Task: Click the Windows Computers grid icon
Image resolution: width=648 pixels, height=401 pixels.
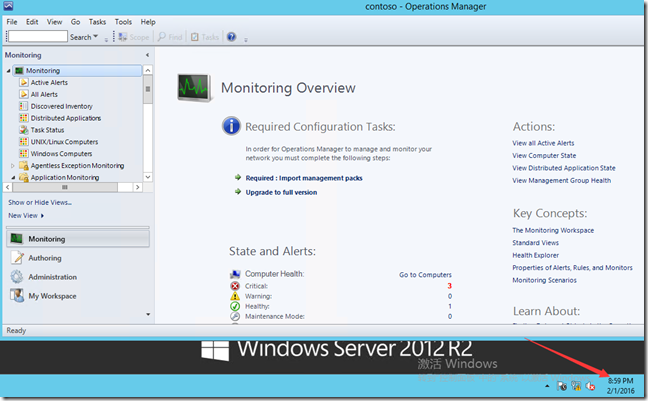Action: 24,153
